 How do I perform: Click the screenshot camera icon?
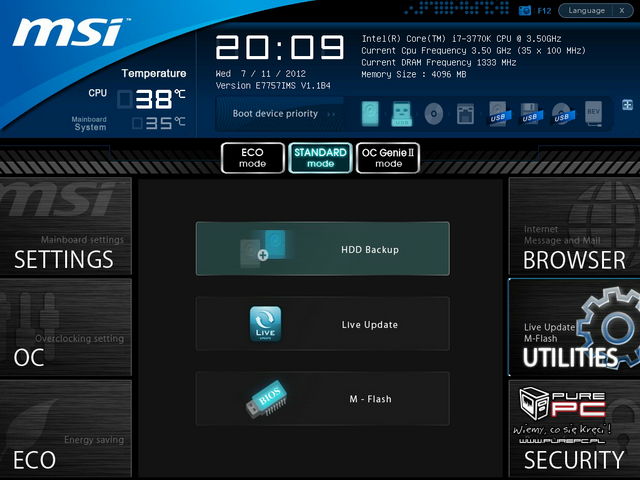click(524, 10)
